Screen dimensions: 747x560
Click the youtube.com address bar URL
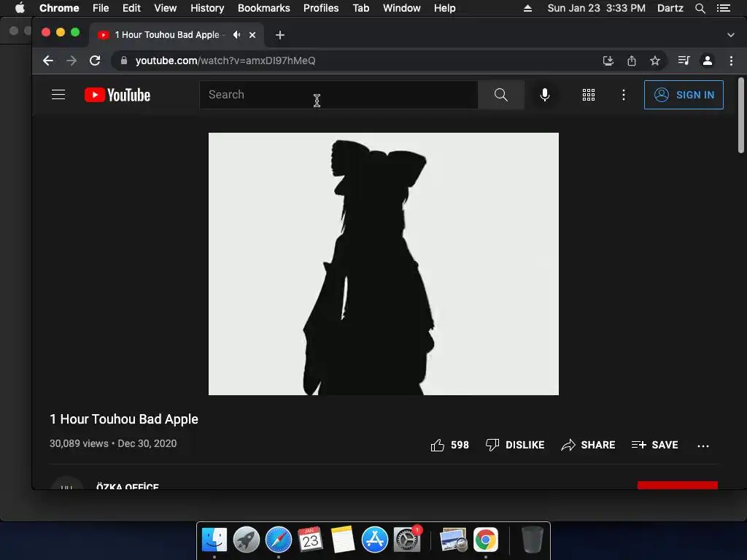225,61
